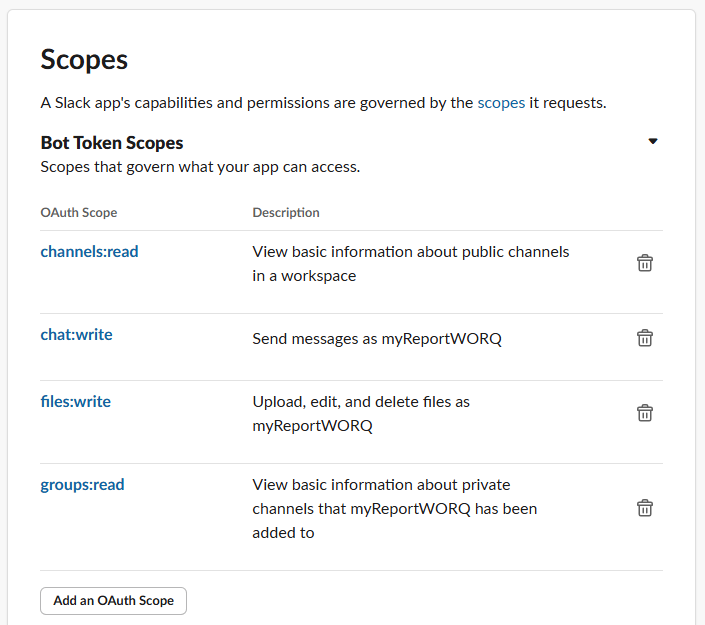Viewport: 705px width, 625px height.
Task: Click the Bot Token Scopes heading
Action: click(112, 143)
